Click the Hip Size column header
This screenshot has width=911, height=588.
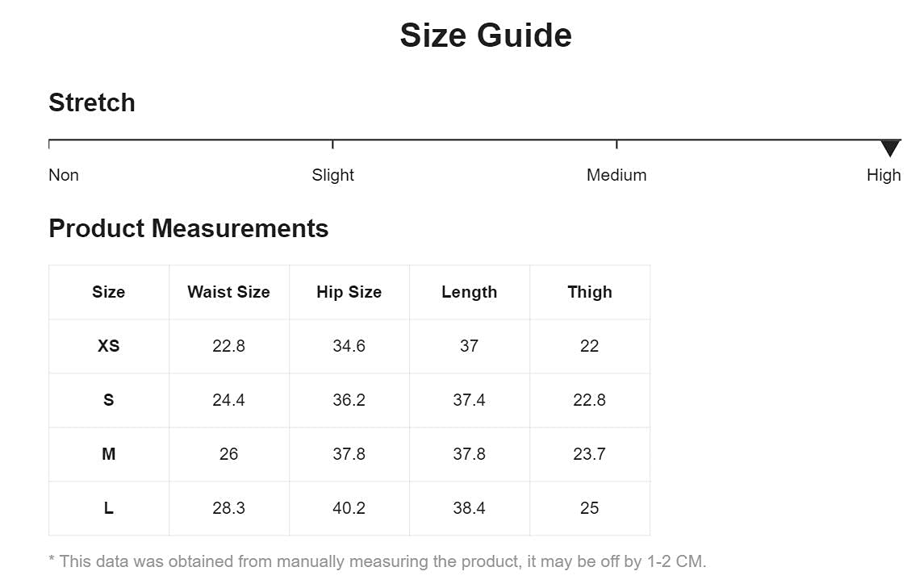(x=349, y=292)
